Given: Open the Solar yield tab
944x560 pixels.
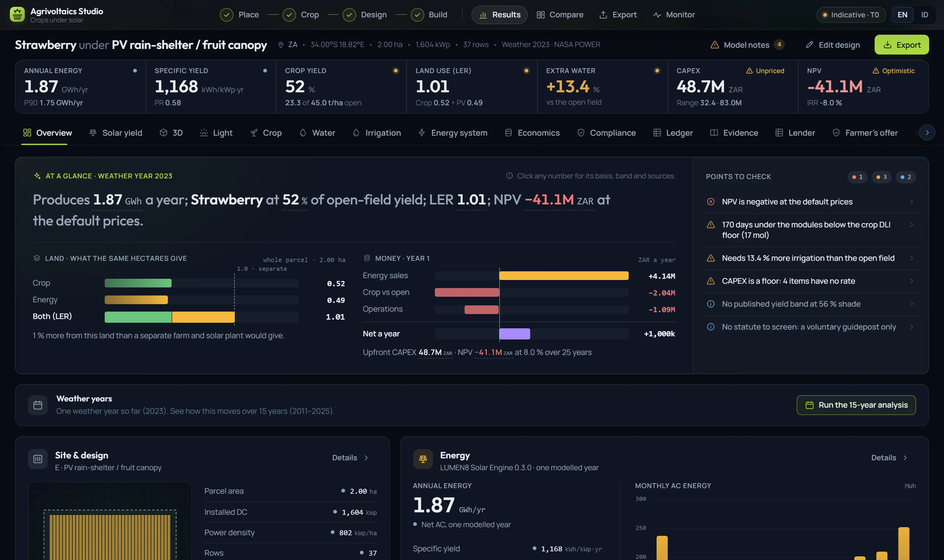Looking at the screenshot, I should [x=116, y=133].
